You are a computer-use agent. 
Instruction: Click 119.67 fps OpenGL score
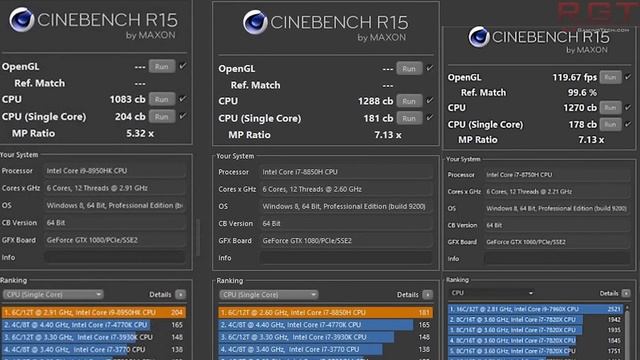click(574, 77)
